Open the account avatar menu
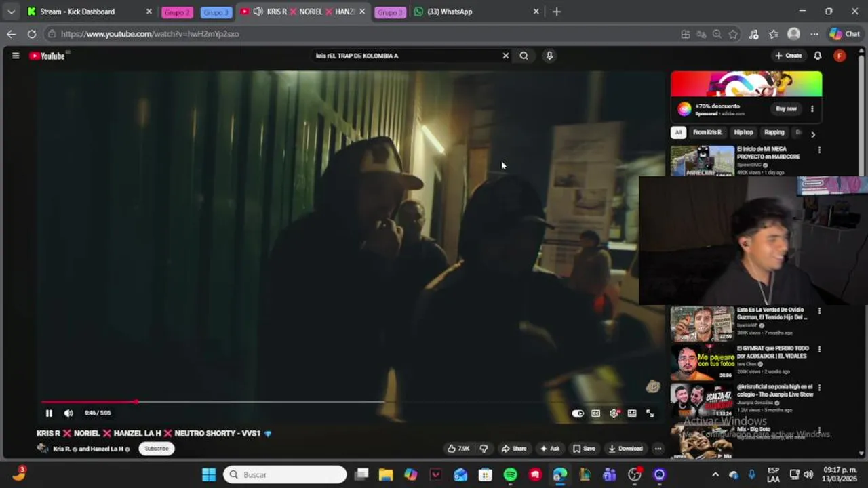 [840, 56]
